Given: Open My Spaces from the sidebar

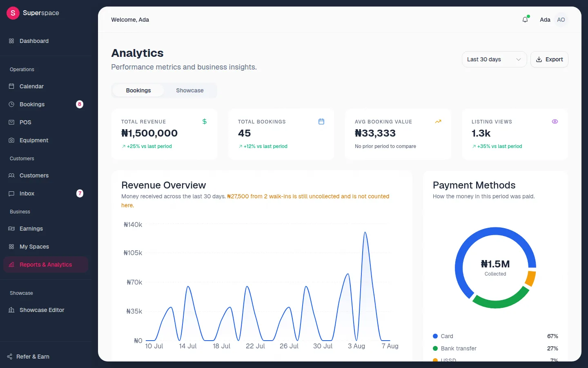Looking at the screenshot, I should [x=46, y=247].
